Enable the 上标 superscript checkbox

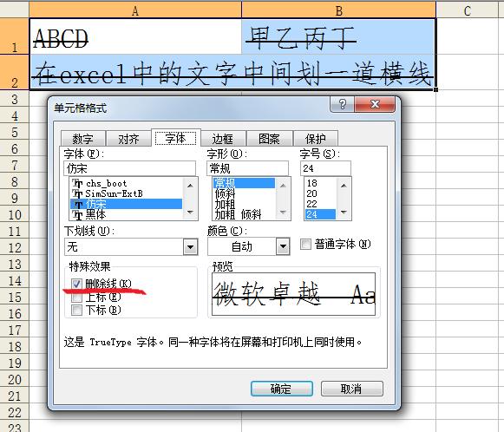(x=76, y=297)
